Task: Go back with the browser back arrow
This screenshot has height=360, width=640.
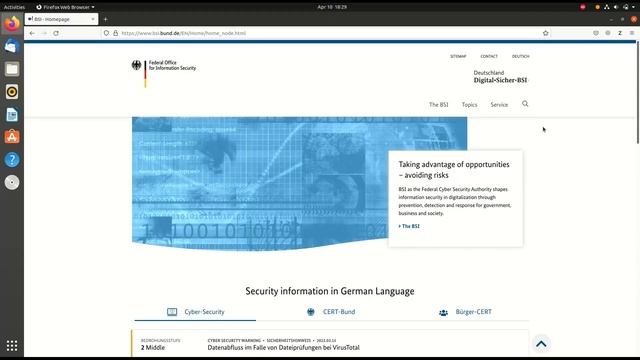Action: pyautogui.click(x=32, y=33)
